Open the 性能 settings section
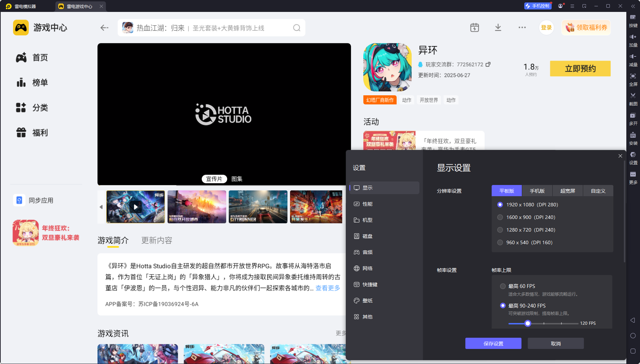 [x=367, y=204]
